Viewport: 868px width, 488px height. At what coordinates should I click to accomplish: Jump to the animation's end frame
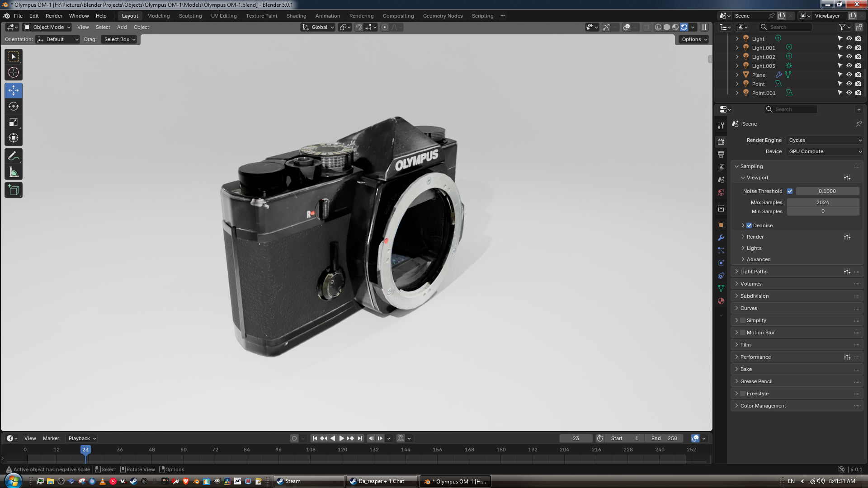(x=360, y=438)
